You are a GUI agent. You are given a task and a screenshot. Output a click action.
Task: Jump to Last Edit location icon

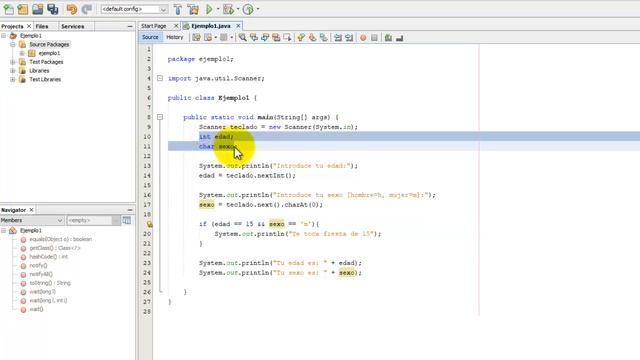tap(196, 38)
